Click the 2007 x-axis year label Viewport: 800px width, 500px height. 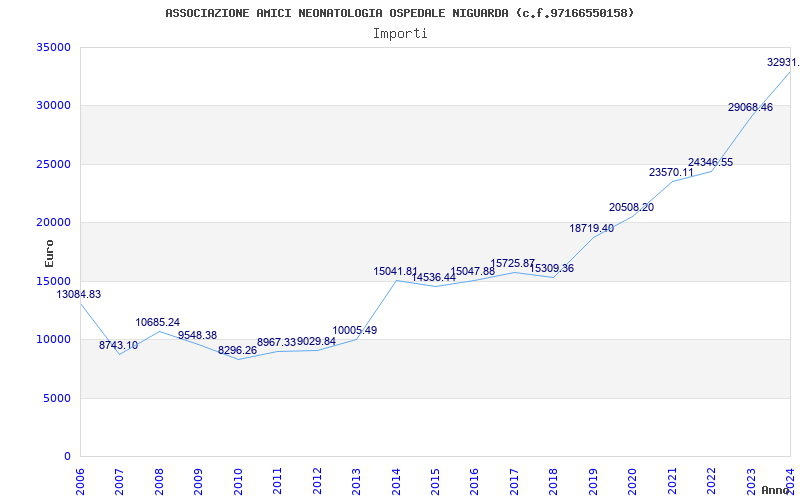point(119,480)
